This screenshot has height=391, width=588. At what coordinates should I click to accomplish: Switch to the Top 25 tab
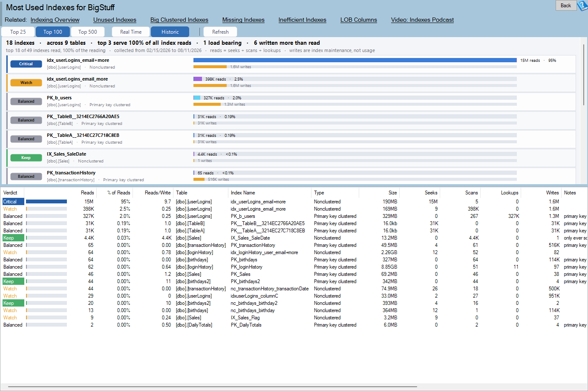click(x=18, y=32)
